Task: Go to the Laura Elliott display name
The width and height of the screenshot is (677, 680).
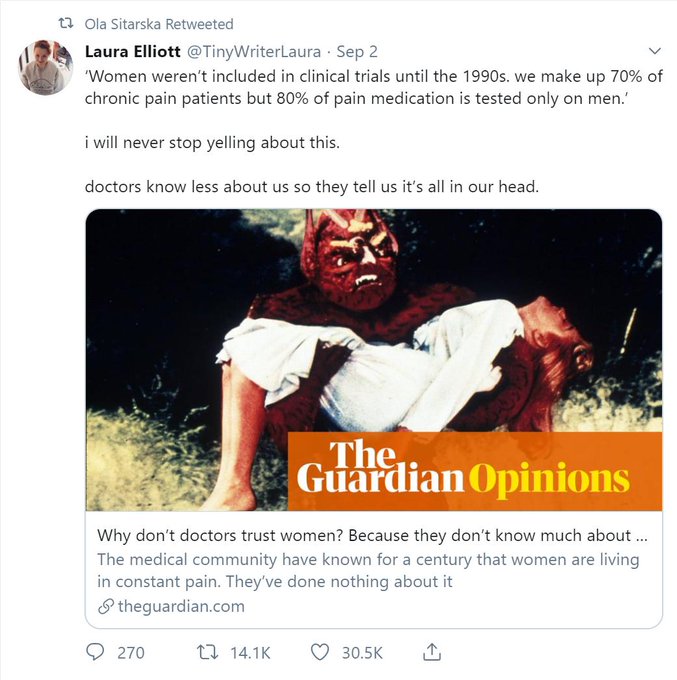Action: (134, 50)
